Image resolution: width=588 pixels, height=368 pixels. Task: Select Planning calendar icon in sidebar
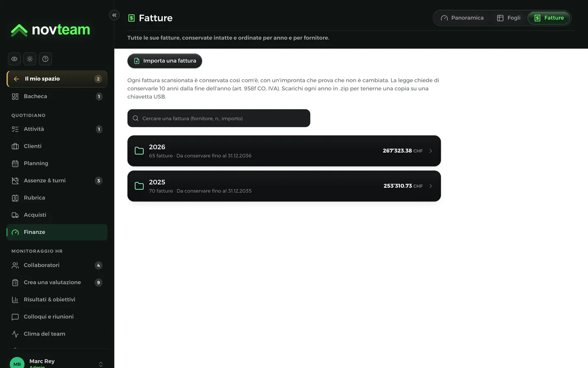click(15, 164)
